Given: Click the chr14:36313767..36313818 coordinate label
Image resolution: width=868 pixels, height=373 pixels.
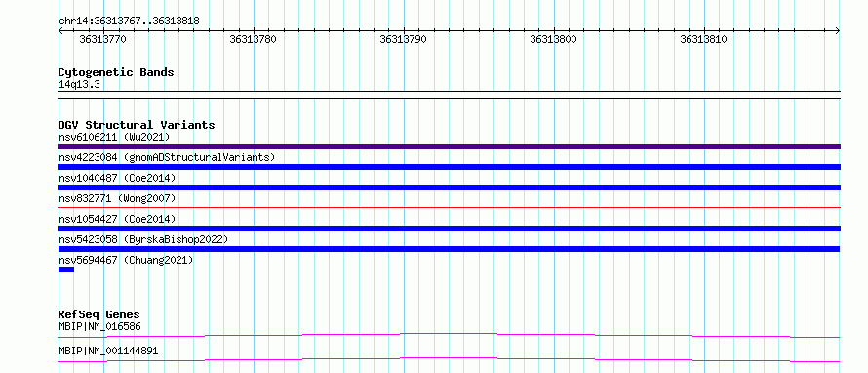Looking at the screenshot, I should pos(129,21).
